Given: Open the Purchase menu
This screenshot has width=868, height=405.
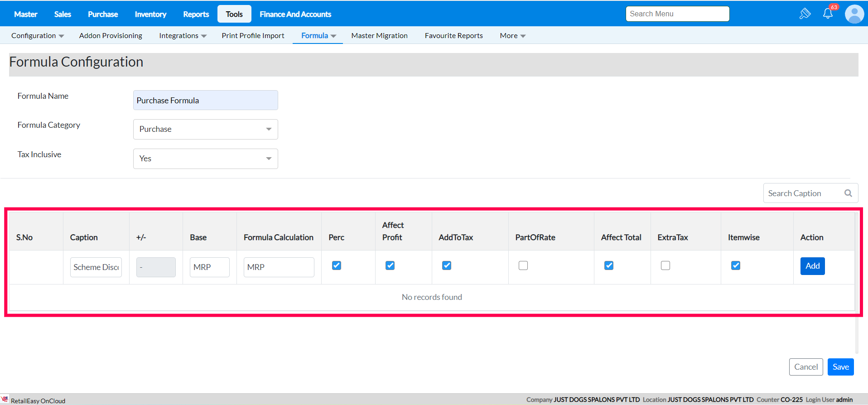Looking at the screenshot, I should [x=103, y=14].
